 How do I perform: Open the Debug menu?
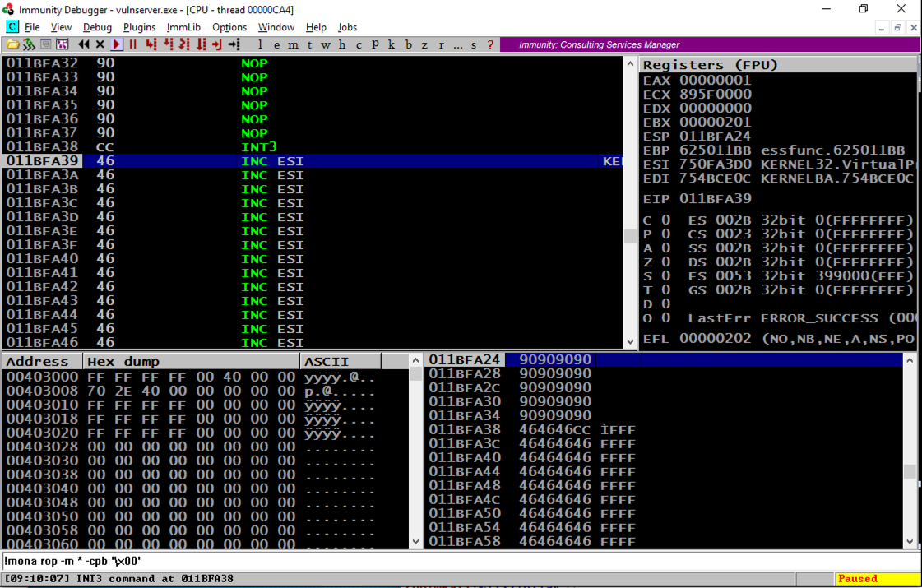tap(97, 27)
